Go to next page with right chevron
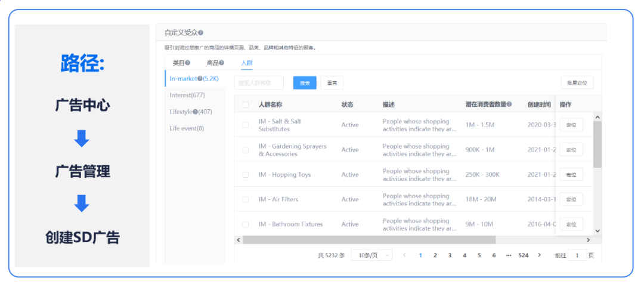644x287 pixels. pyautogui.click(x=539, y=255)
